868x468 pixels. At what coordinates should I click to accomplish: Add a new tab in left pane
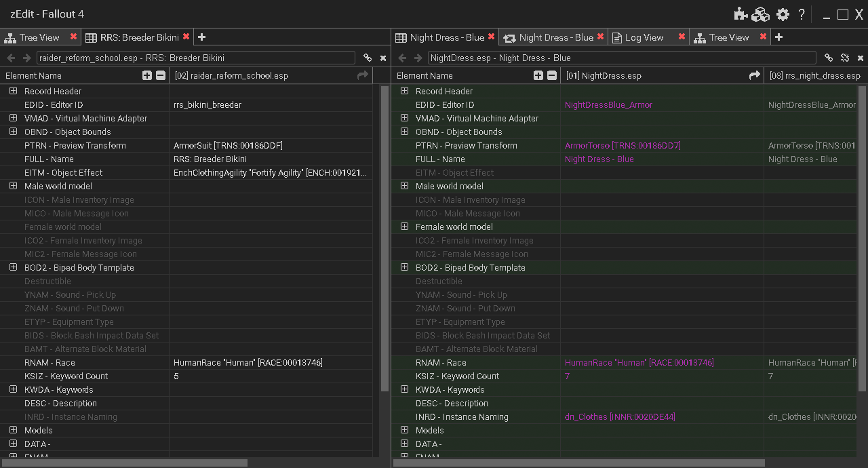click(x=201, y=37)
